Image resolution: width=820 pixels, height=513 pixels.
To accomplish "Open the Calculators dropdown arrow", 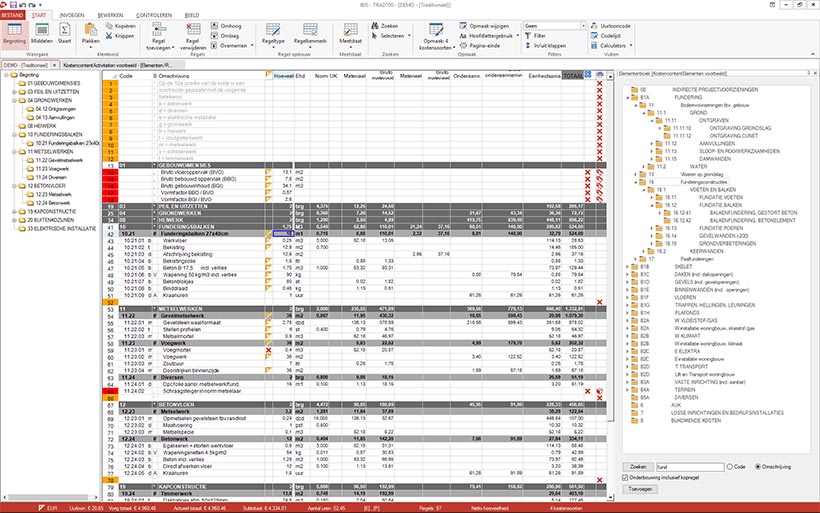I will (x=631, y=45).
